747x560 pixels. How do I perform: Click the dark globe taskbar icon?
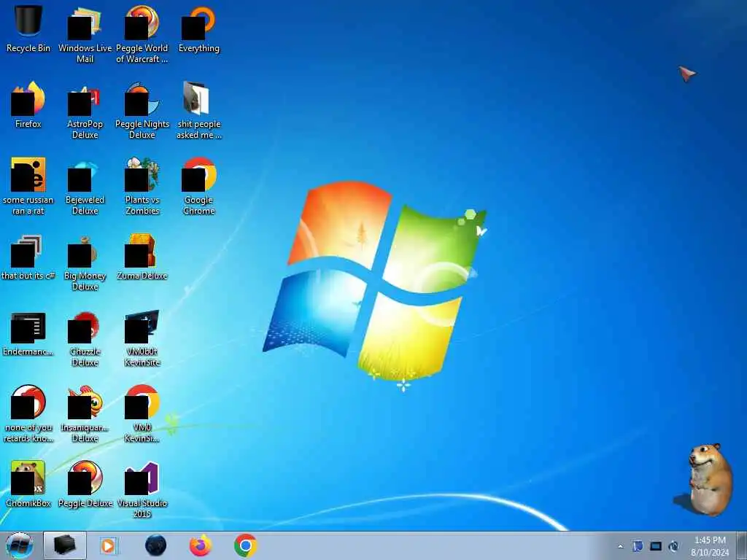pos(156,545)
